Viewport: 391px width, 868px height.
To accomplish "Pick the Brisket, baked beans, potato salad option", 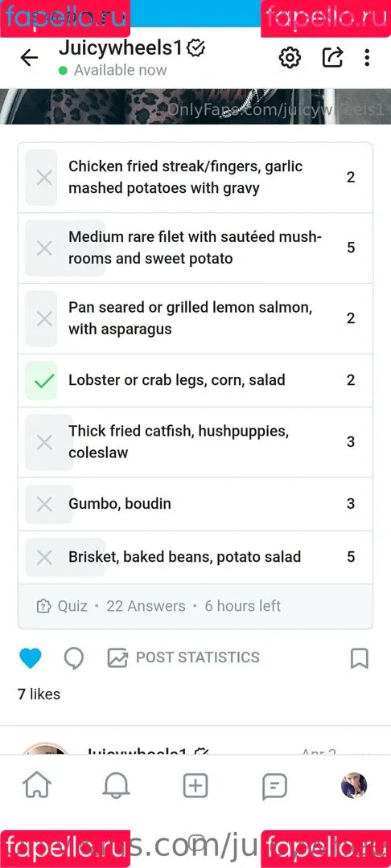I will (195, 557).
